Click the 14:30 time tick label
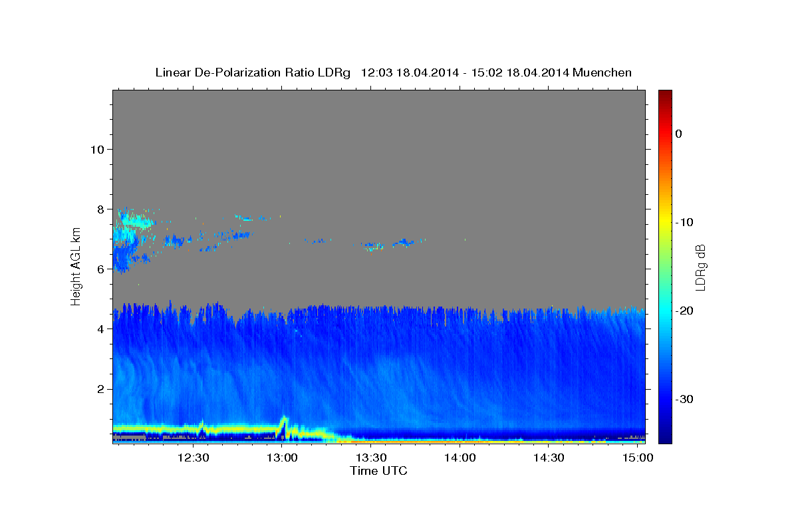Image resolution: width=798 pixels, height=532 pixels. coord(549,458)
